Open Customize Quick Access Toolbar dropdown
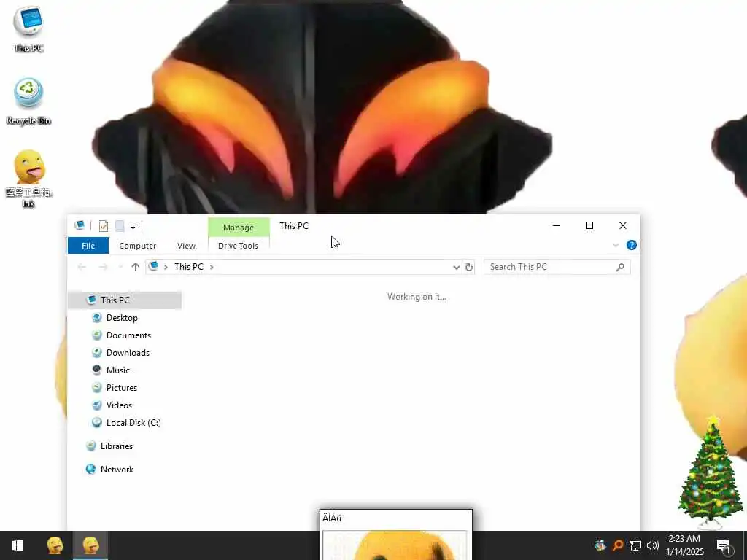Viewport: 747px width, 560px height. (x=133, y=227)
